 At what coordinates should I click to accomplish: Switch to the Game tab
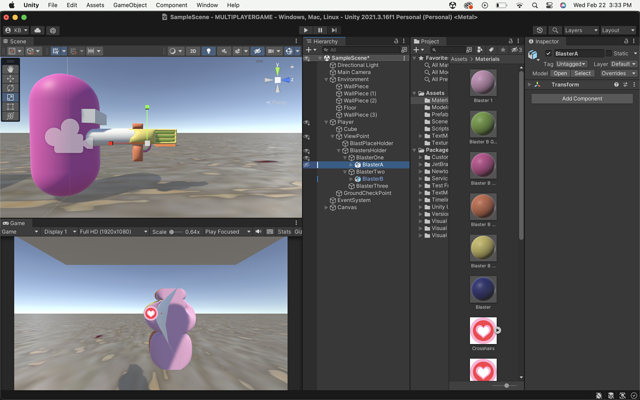click(x=15, y=223)
